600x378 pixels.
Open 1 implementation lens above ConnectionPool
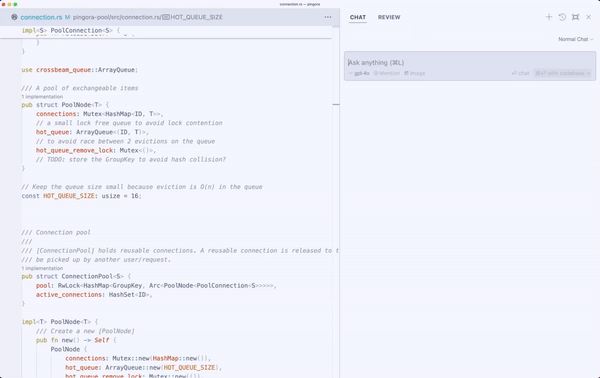[x=42, y=268]
